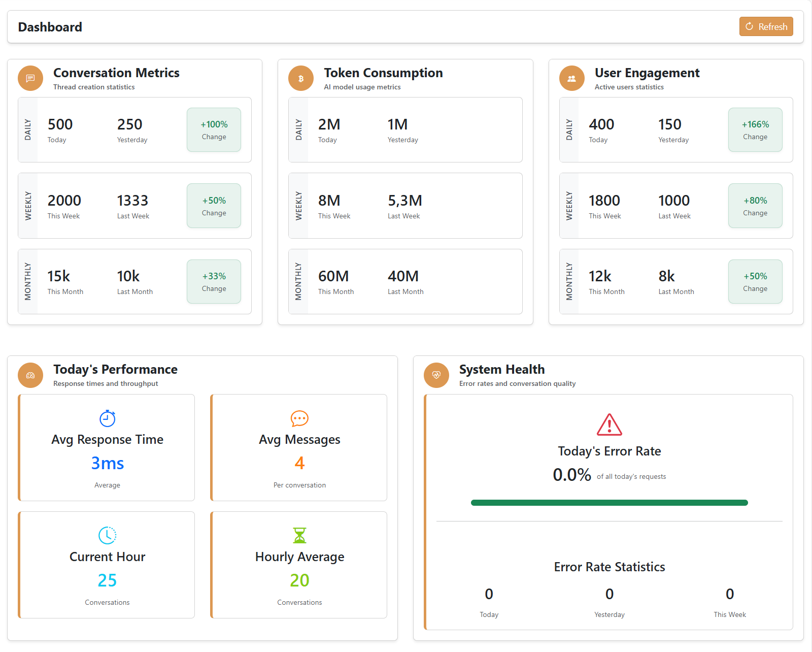This screenshot has width=812, height=652.
Task: Click the Today's Performance speedometer icon
Action: click(30, 375)
